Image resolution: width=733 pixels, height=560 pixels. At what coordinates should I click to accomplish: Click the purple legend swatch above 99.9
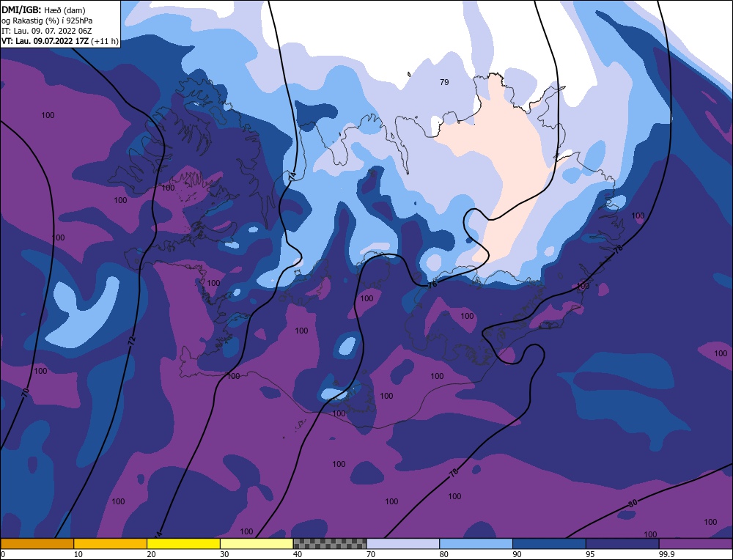coord(696,544)
